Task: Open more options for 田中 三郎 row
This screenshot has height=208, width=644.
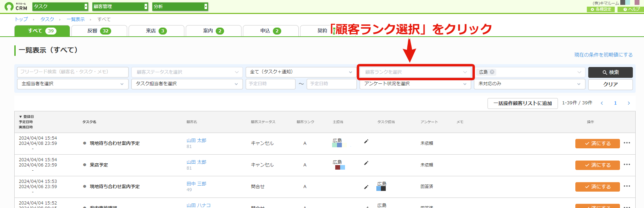Action: pyautogui.click(x=627, y=186)
